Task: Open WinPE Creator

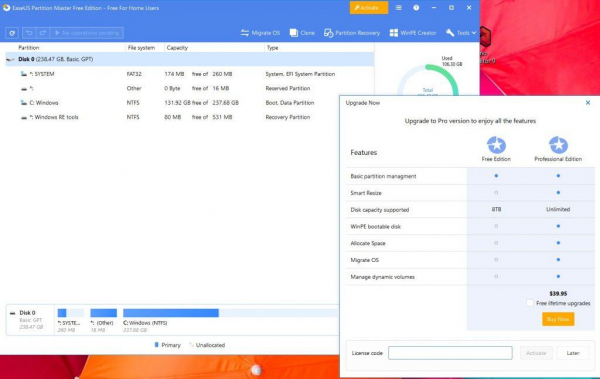Action: point(412,33)
